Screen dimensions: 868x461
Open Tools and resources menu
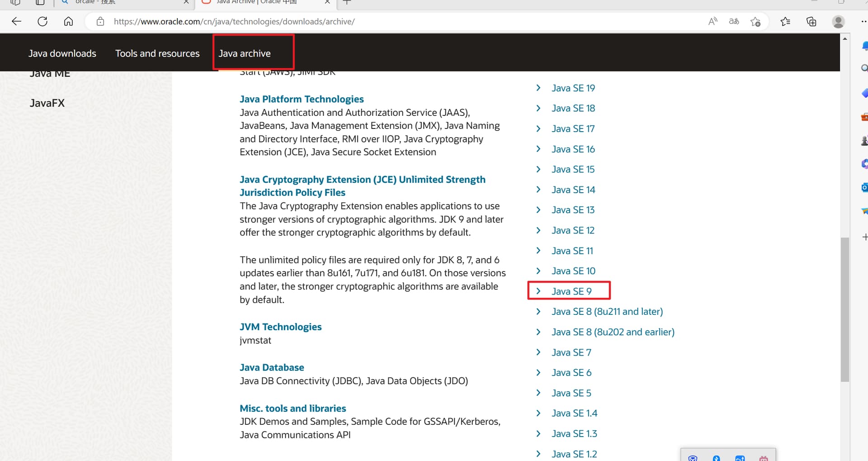(x=157, y=53)
